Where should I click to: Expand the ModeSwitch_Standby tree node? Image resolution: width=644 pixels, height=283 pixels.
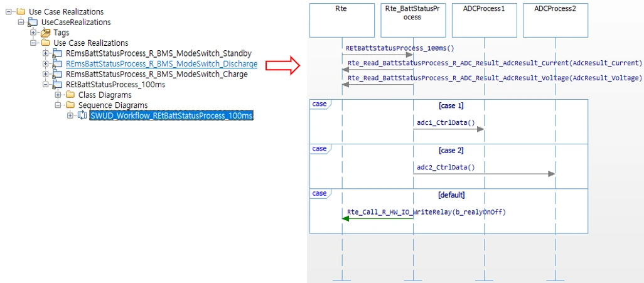tap(46, 54)
